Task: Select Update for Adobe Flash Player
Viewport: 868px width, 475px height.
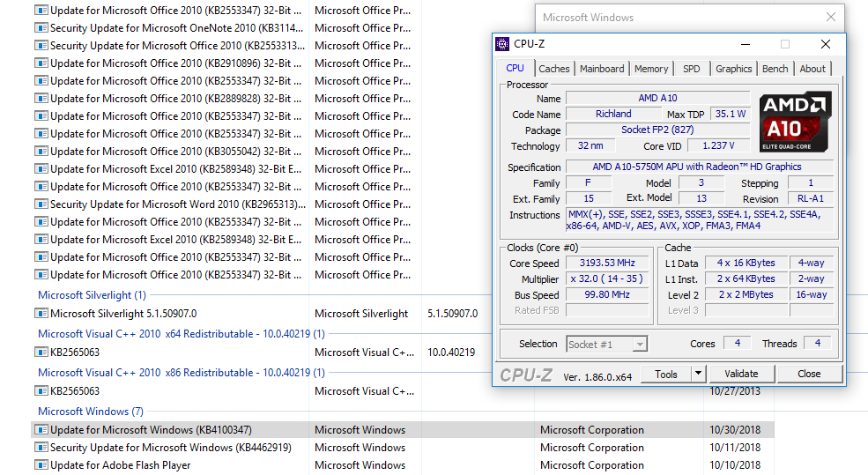Action: coord(120,465)
